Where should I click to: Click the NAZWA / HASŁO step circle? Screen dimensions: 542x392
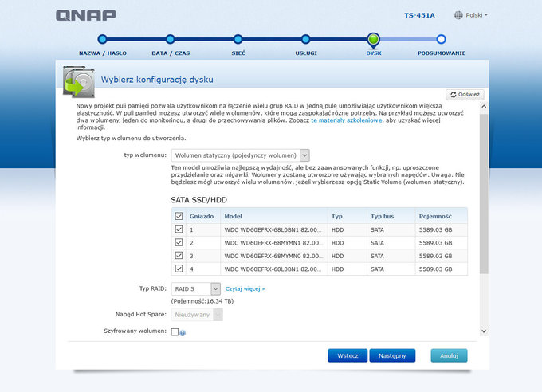coord(102,39)
